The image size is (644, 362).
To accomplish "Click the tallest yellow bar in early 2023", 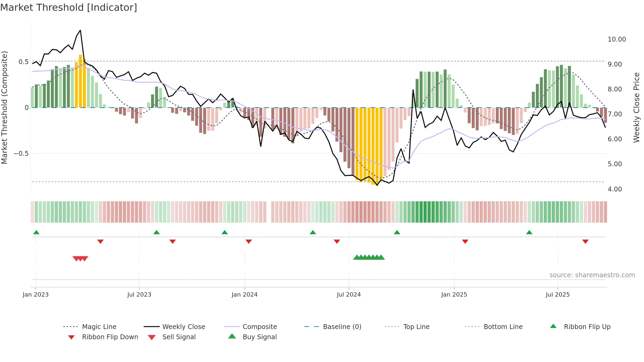I will 80,81.
